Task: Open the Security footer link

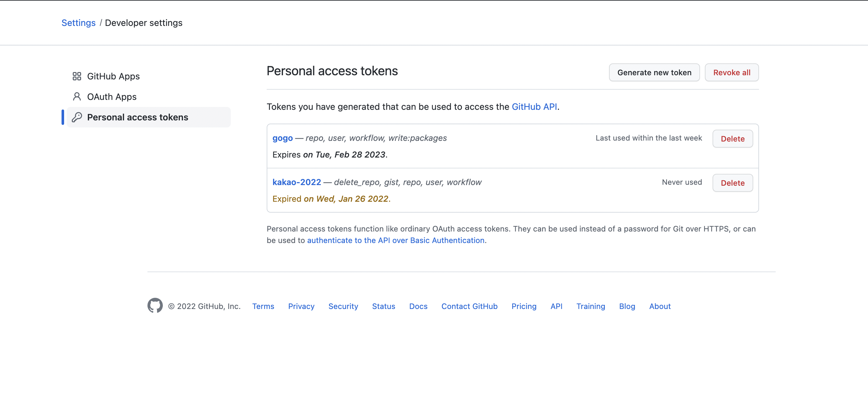Action: click(x=343, y=306)
